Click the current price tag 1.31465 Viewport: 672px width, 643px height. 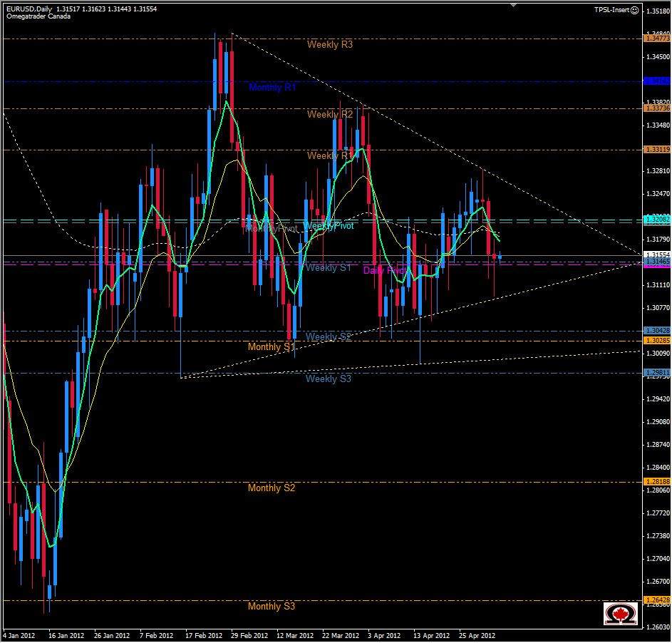[656, 262]
